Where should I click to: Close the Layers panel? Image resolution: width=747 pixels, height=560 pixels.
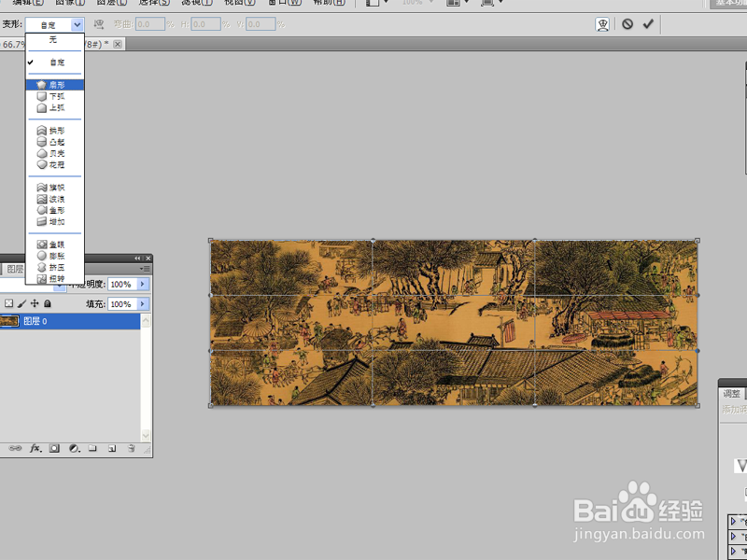(148, 259)
